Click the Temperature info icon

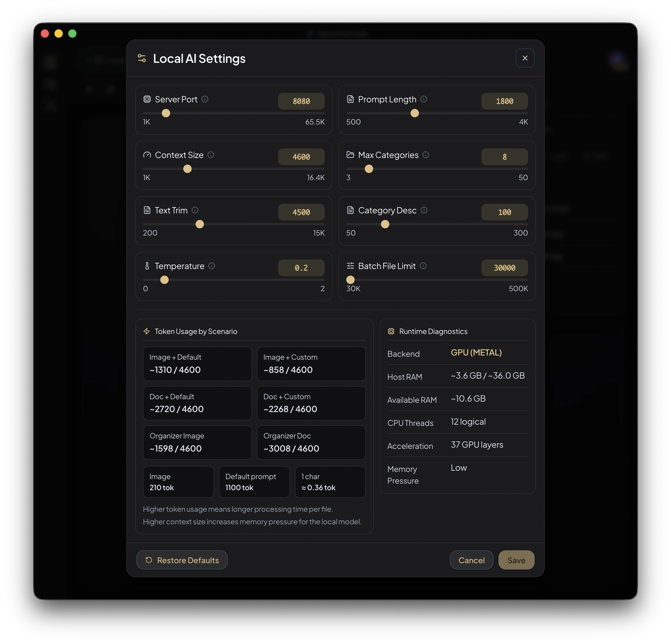[212, 266]
